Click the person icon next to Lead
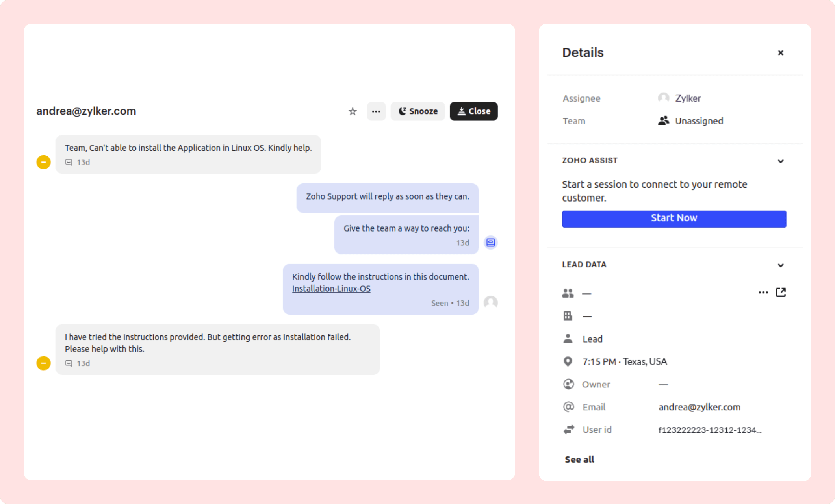Image resolution: width=835 pixels, height=504 pixels. tap(568, 339)
